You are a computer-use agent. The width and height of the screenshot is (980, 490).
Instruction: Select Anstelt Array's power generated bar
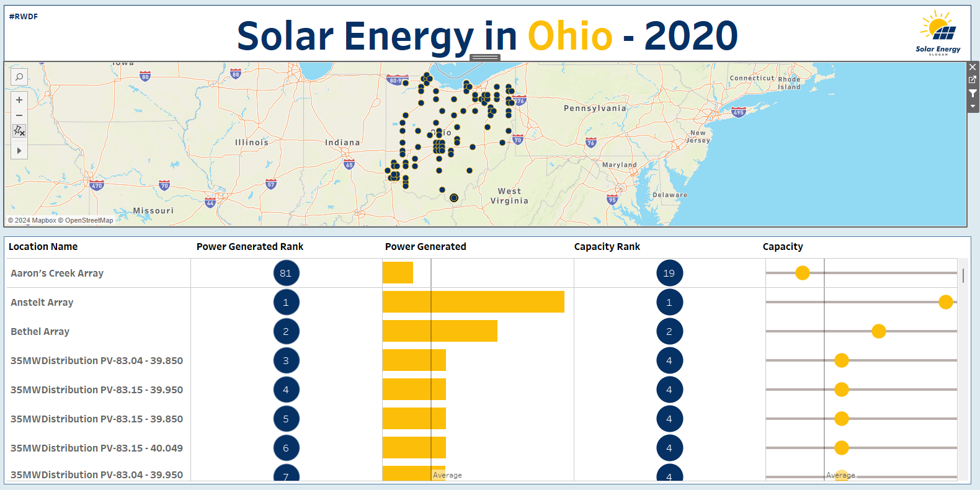point(473,302)
